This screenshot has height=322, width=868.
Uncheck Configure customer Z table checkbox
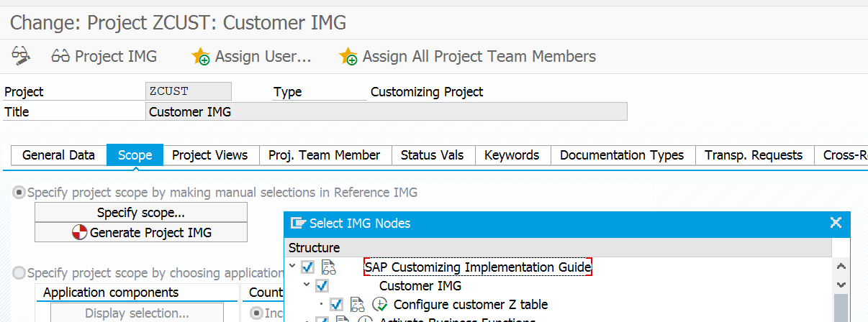pos(337,305)
